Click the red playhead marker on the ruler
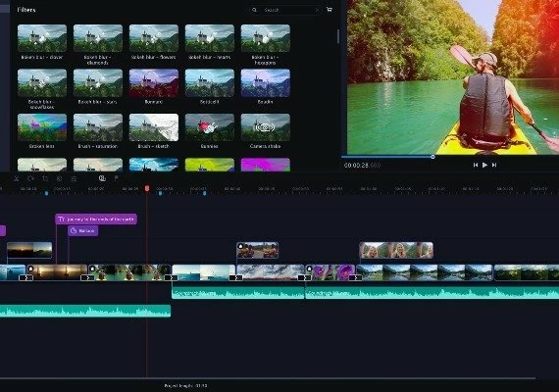Viewport: 559px width, 392px height. pyautogui.click(x=147, y=188)
